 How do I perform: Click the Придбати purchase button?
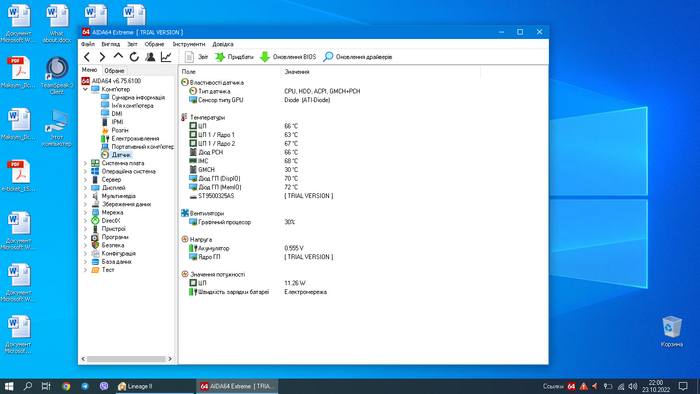click(234, 57)
